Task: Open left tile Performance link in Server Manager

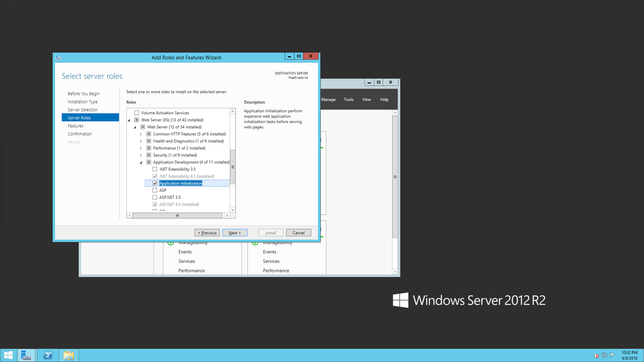Action: [192, 271]
